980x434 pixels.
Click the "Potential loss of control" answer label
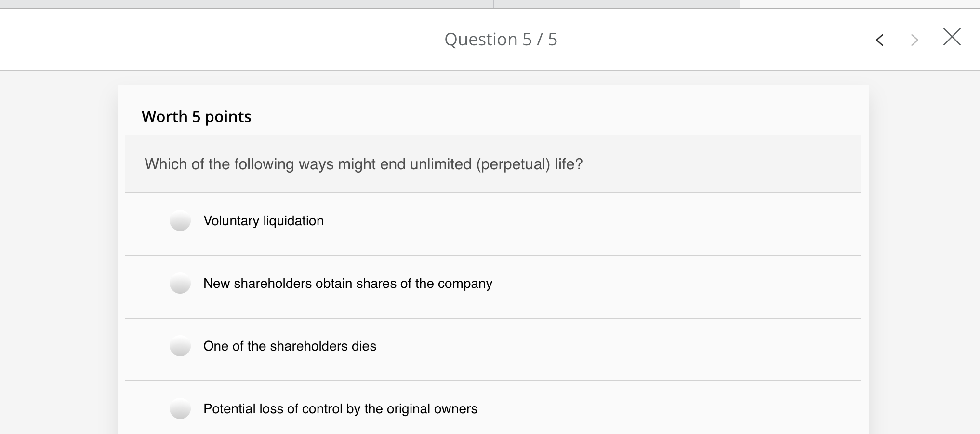340,409
